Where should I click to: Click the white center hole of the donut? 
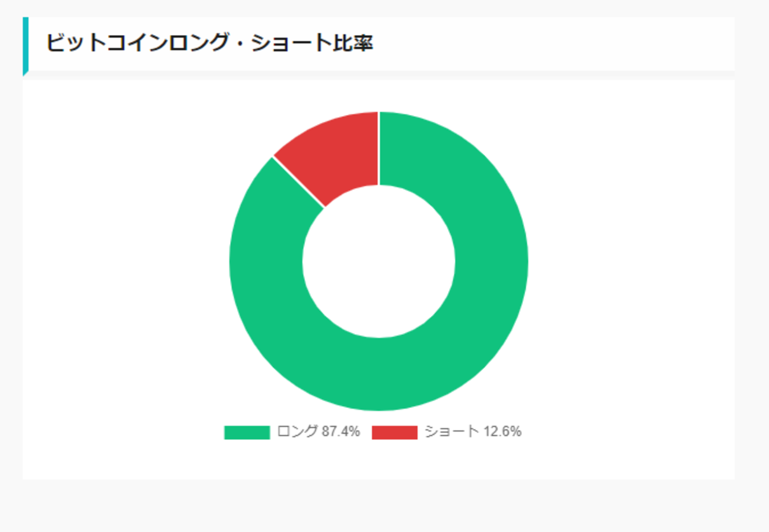[x=379, y=262]
